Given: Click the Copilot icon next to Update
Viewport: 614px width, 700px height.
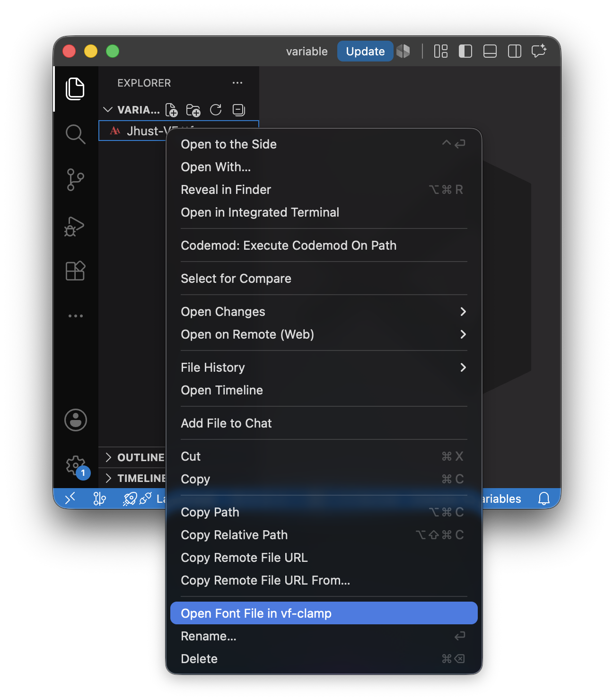Looking at the screenshot, I should (403, 51).
